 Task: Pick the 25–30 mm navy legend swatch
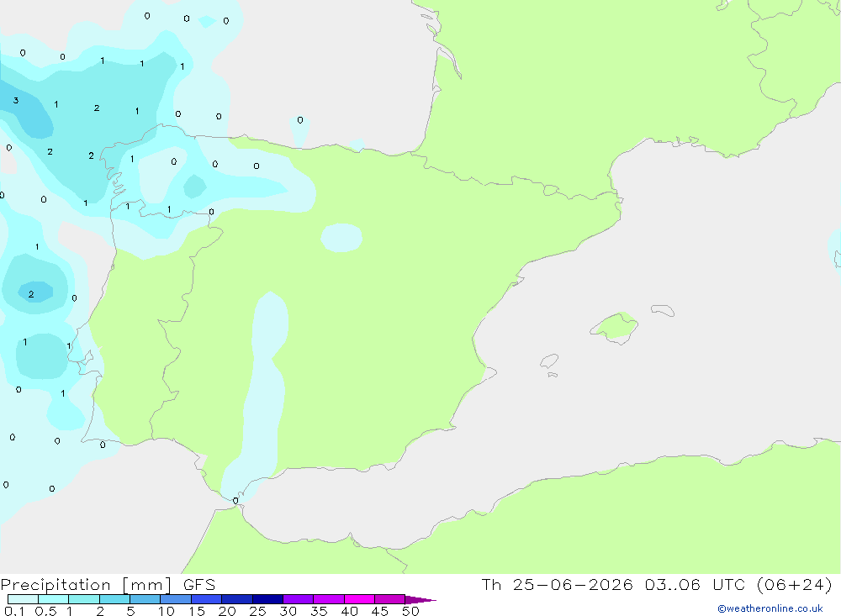coord(267,599)
